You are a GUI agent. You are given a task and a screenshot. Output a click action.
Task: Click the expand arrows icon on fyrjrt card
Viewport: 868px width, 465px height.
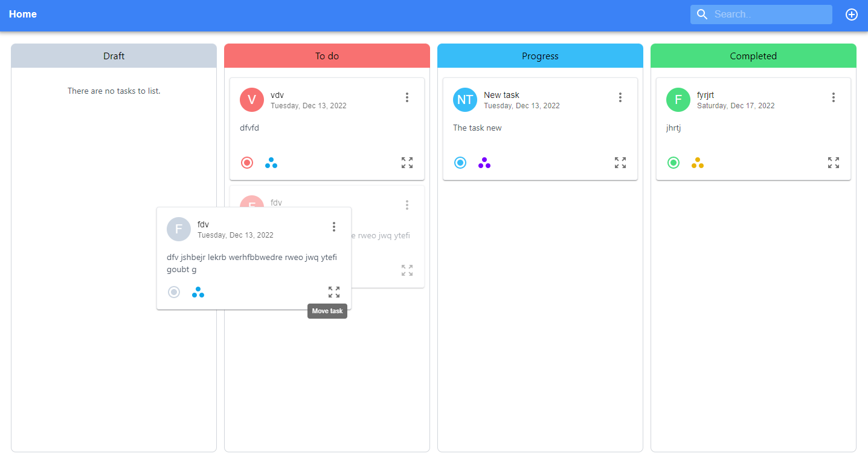click(x=833, y=162)
